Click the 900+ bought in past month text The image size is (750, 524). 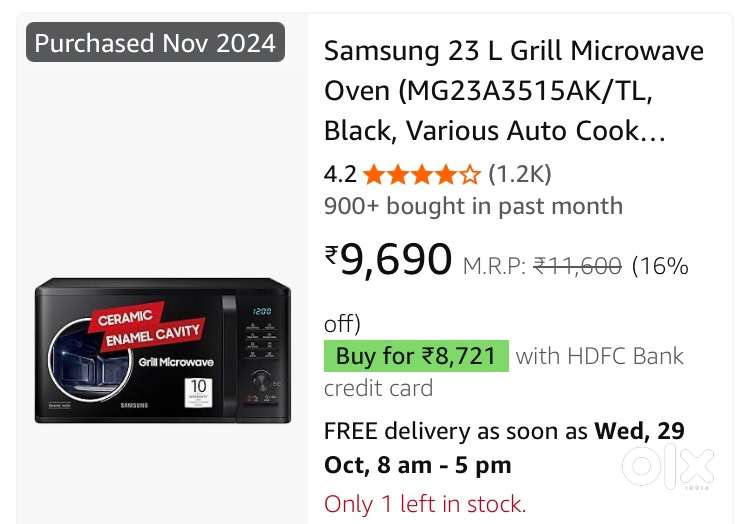click(473, 206)
